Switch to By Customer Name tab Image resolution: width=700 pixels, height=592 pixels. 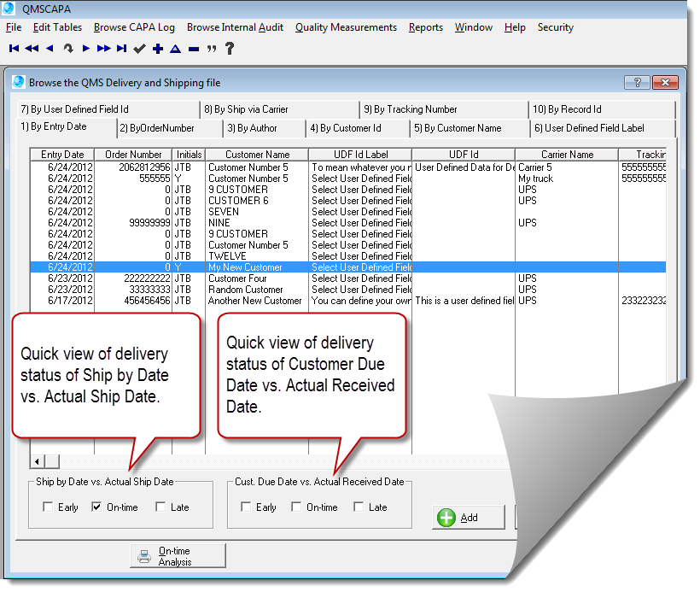[x=457, y=128]
